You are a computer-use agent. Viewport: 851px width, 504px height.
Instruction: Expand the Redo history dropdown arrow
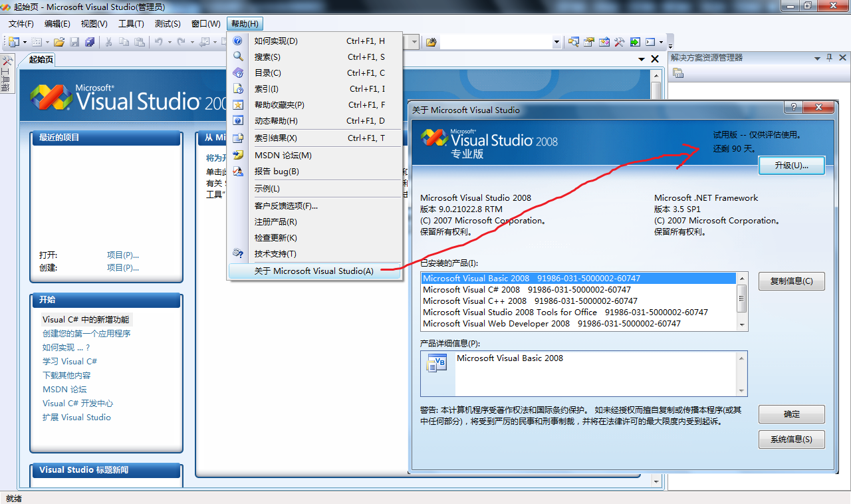pyautogui.click(x=192, y=42)
